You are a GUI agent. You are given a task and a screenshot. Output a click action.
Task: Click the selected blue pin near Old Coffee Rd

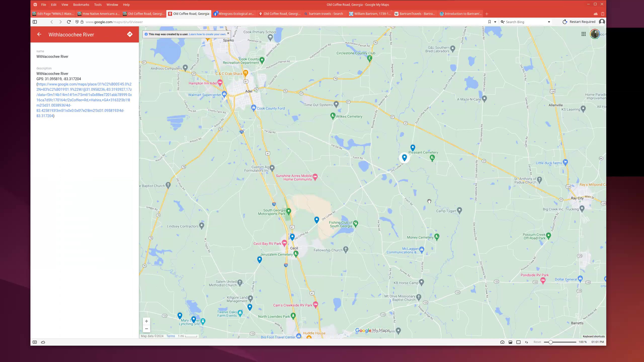[405, 158]
